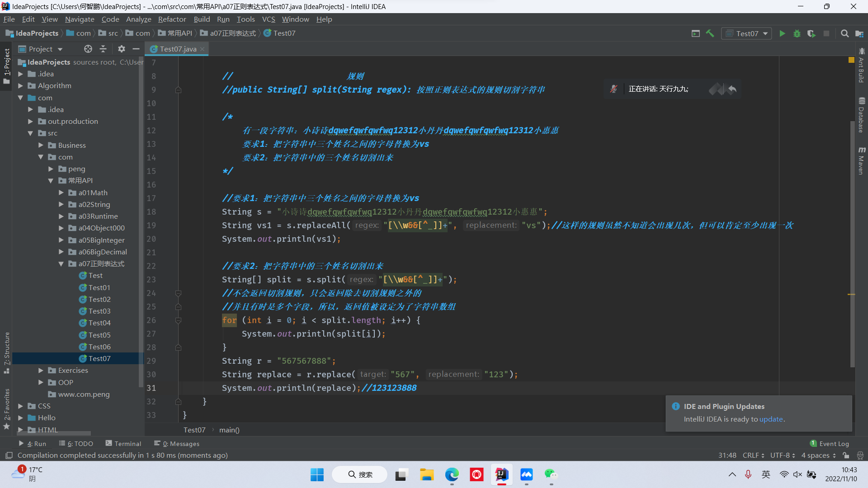Collapse all in Project panel
This screenshot has height=488, width=868.
(103, 49)
